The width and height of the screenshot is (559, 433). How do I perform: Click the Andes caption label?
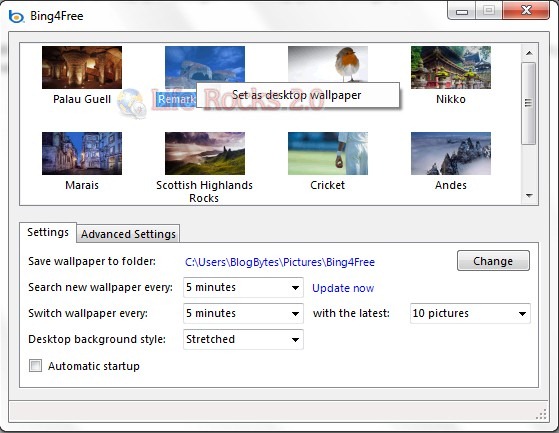[x=451, y=185]
